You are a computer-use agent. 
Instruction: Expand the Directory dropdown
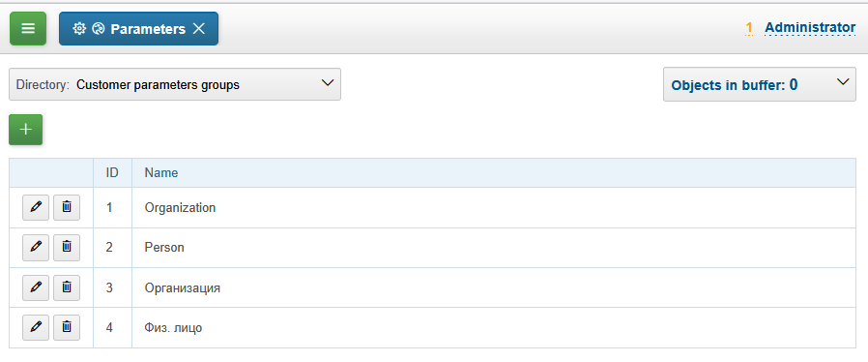pyautogui.click(x=175, y=84)
